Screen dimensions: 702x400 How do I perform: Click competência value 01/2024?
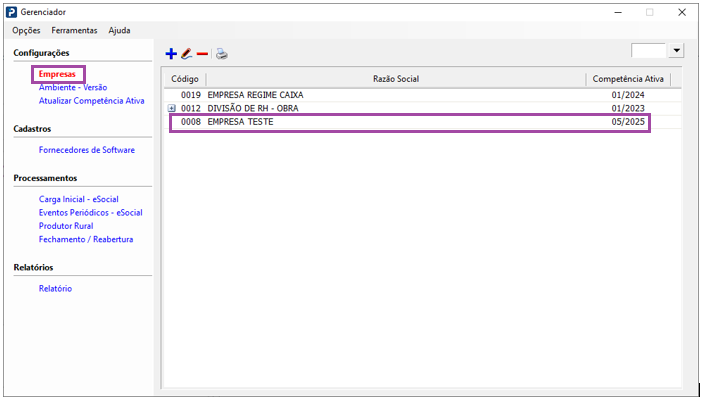pos(628,95)
